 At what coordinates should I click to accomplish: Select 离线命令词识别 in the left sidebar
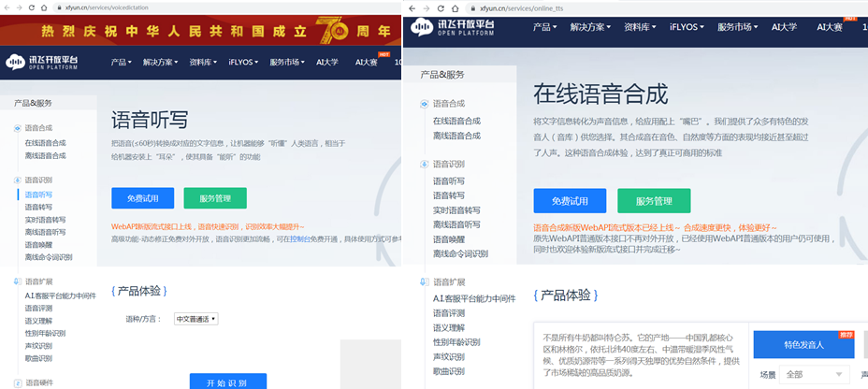(49, 257)
